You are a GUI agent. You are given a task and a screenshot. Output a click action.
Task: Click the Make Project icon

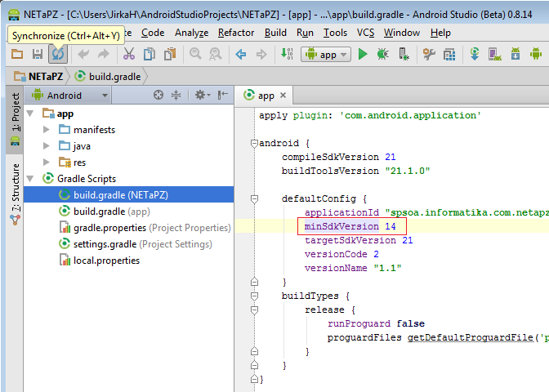(x=287, y=54)
